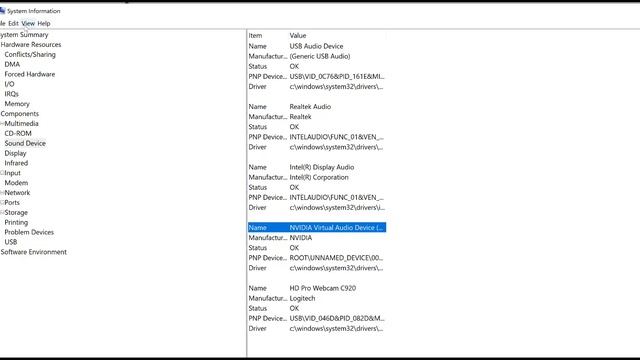Screen dimensions: 640x360
Task: Select the Modem category
Action: coord(16,183)
